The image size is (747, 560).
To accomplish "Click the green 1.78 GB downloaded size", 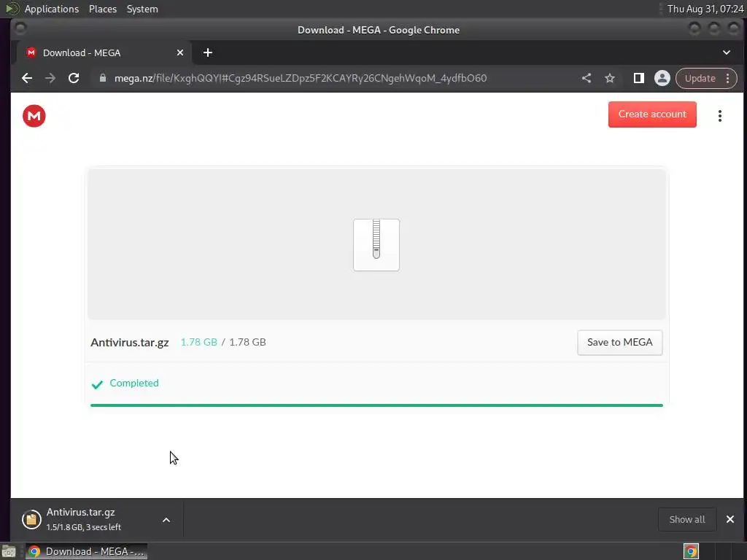I will [x=198, y=342].
